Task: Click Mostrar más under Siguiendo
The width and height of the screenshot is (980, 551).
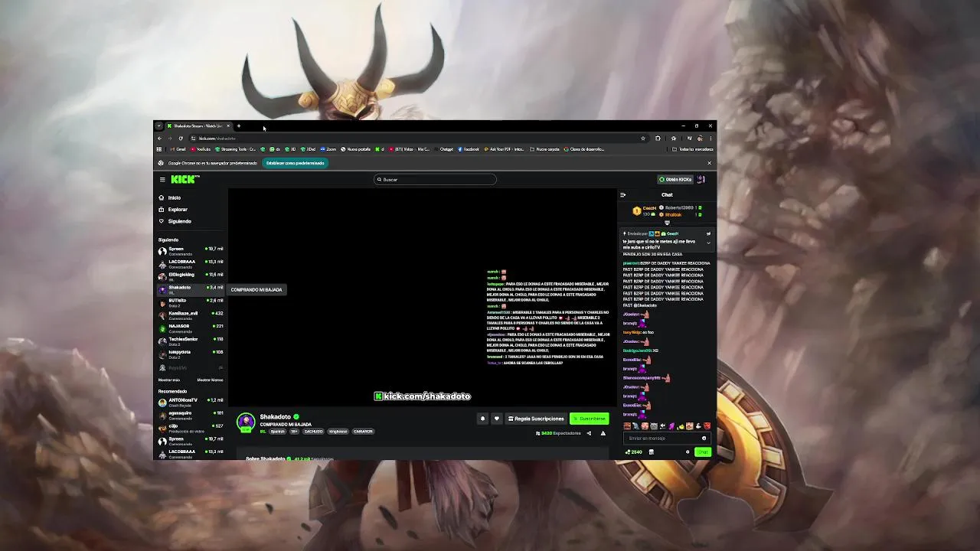Action: point(169,380)
